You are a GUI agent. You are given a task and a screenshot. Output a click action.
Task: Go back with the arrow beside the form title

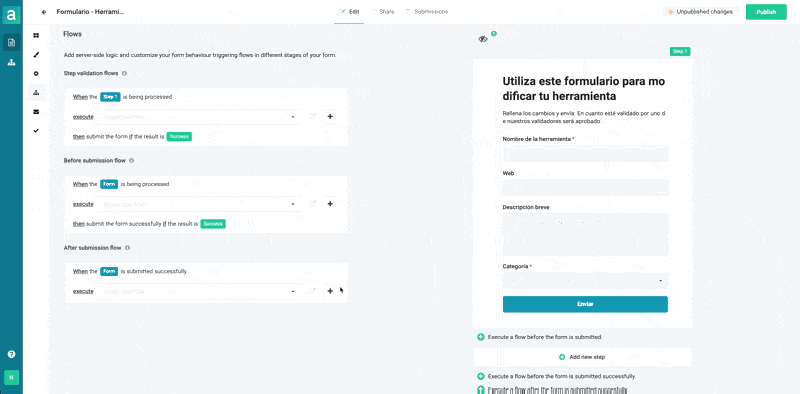click(44, 12)
